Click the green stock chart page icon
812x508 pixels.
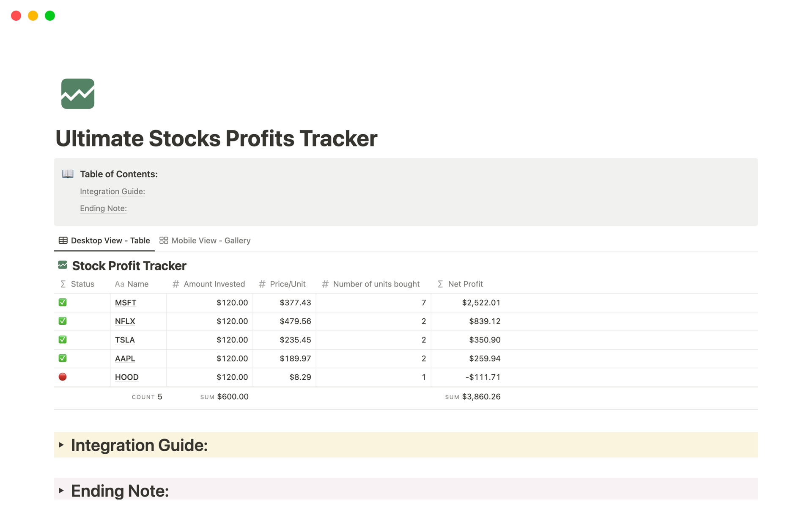pyautogui.click(x=78, y=94)
